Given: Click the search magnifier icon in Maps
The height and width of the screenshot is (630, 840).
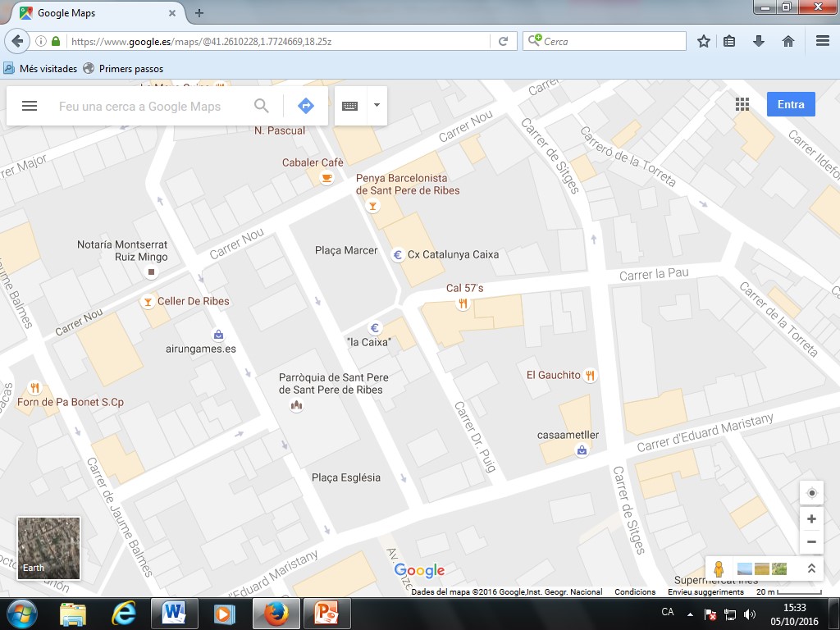Looking at the screenshot, I should [261, 106].
